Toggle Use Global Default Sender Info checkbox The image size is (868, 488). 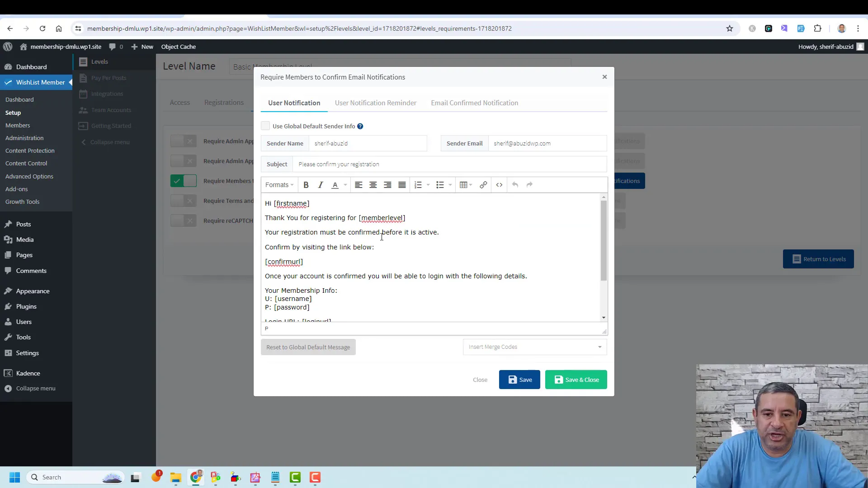266,126
